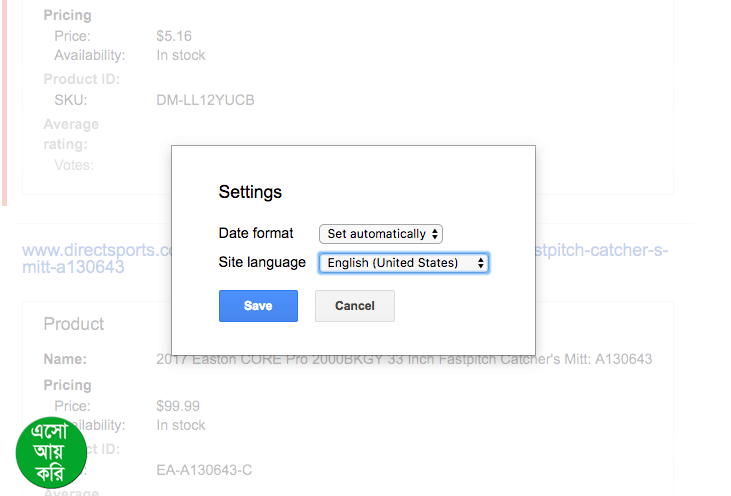The height and width of the screenshot is (496, 731).
Task: Open the Site language dropdown
Action: click(x=403, y=263)
